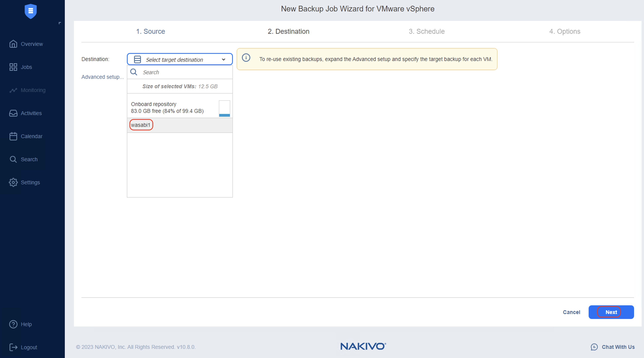644x358 pixels.
Task: Click the Monitoring chart icon
Action: tap(13, 90)
